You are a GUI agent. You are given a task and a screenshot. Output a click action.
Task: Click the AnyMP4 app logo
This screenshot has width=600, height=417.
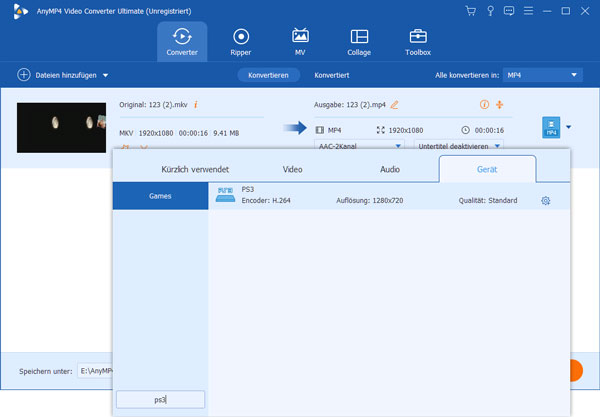coord(20,11)
